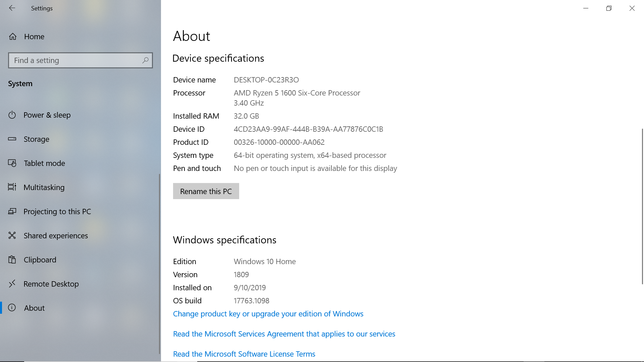Click the AMD Ryzen 5 1600 processor text
The image size is (644, 362).
pyautogui.click(x=297, y=93)
